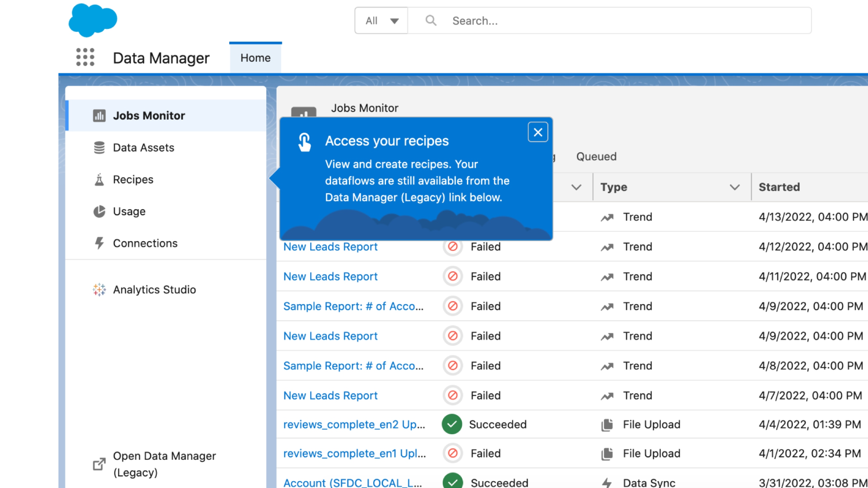The height and width of the screenshot is (488, 868).
Task: Open the App Launcher grid icon
Action: (x=85, y=57)
